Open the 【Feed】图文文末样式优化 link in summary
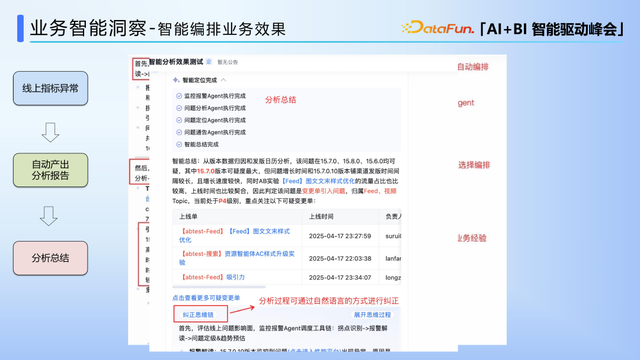The image size is (640, 360). tap(318, 181)
